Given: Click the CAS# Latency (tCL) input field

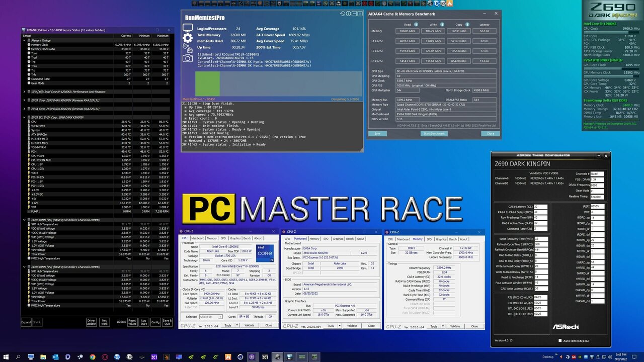Looking at the screenshot, I should coord(540,207).
